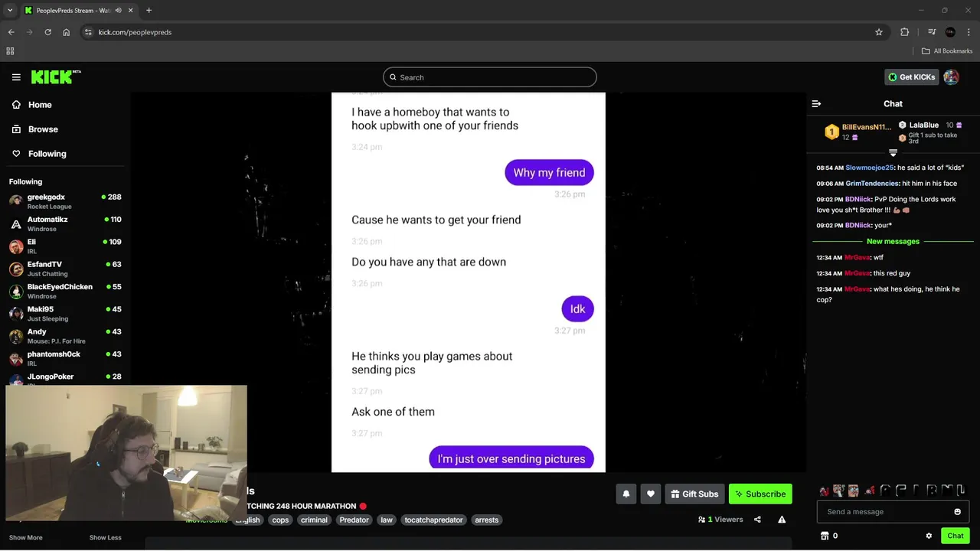The image size is (980, 551).
Task: Click the green Subscribe button
Action: (760, 494)
